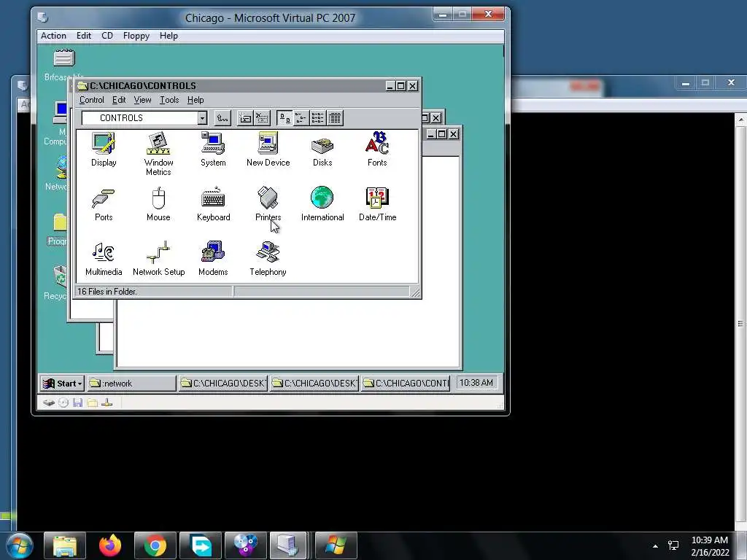This screenshot has width=747, height=560.
Task: Open the View menu in CONTROLS window
Action: click(x=142, y=100)
